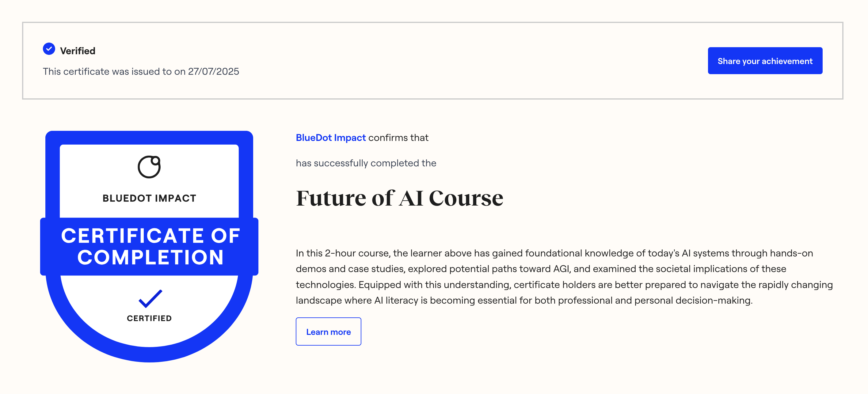Click the CERTIFIED label on the badge
This screenshot has height=394, width=868.
coord(149,318)
